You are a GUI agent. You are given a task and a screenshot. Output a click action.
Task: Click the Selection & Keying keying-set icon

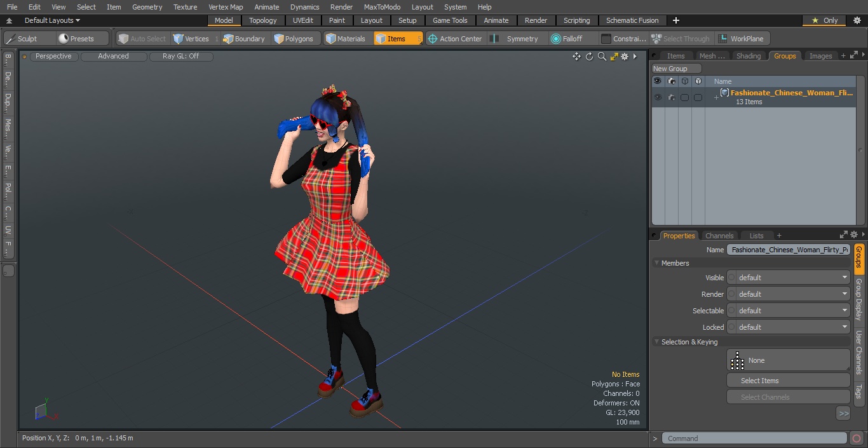[x=737, y=360]
